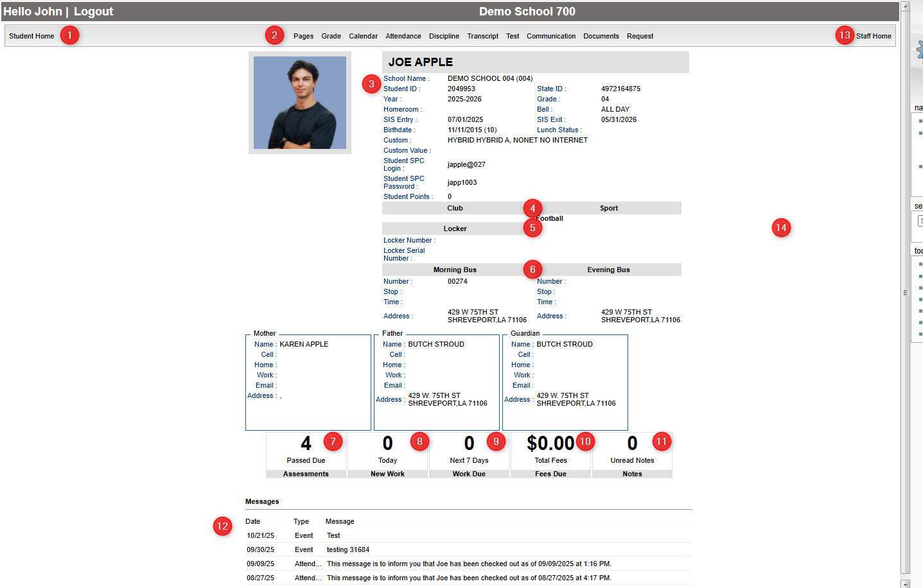Open the Discipline menu item

(444, 36)
